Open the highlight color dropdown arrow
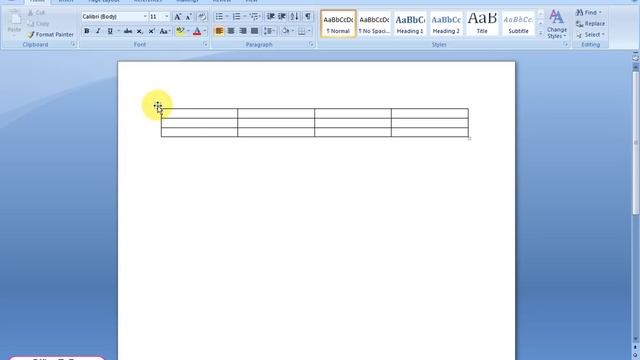The image size is (640, 360). [188, 31]
